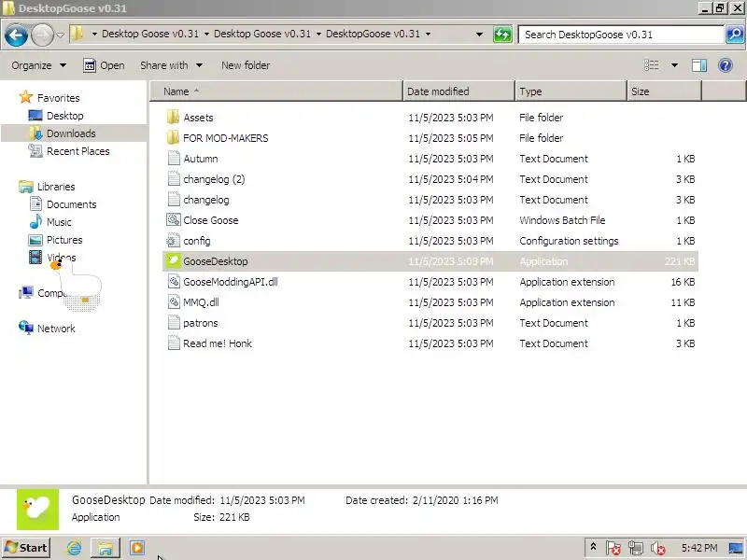Viewport: 747px width, 560px height.
Task: Click the white goose on the sidebar
Action: pos(78,284)
